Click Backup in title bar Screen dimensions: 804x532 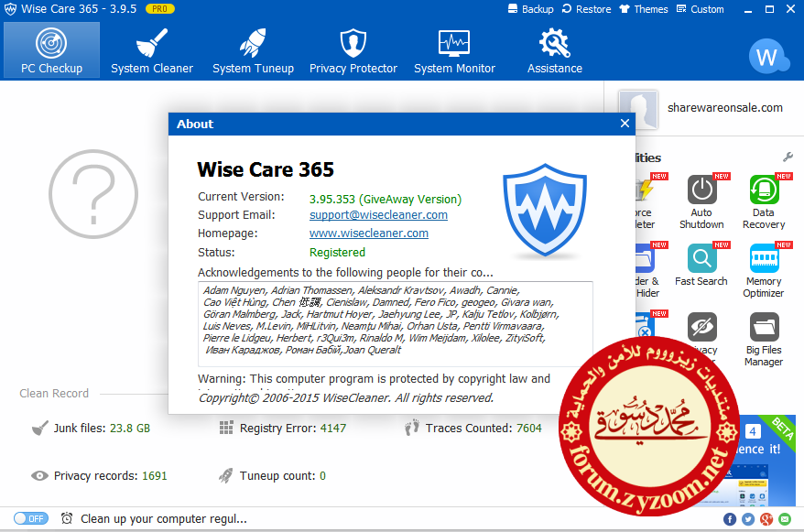[x=531, y=9]
